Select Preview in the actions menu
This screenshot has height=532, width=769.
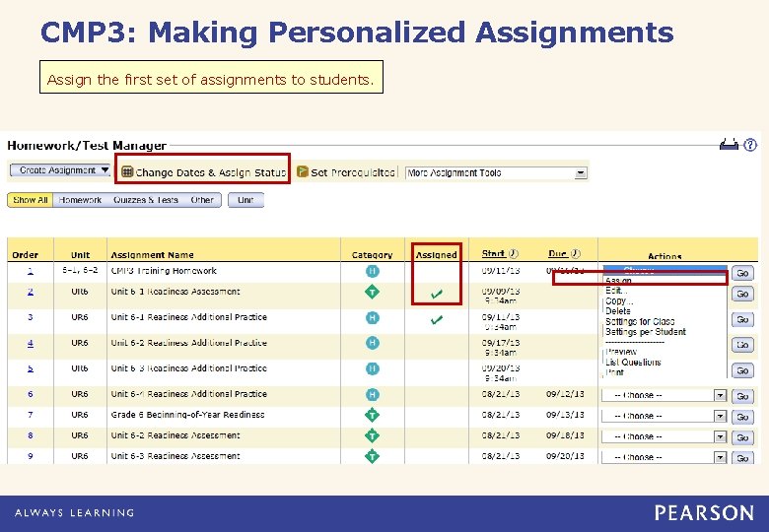click(x=621, y=352)
